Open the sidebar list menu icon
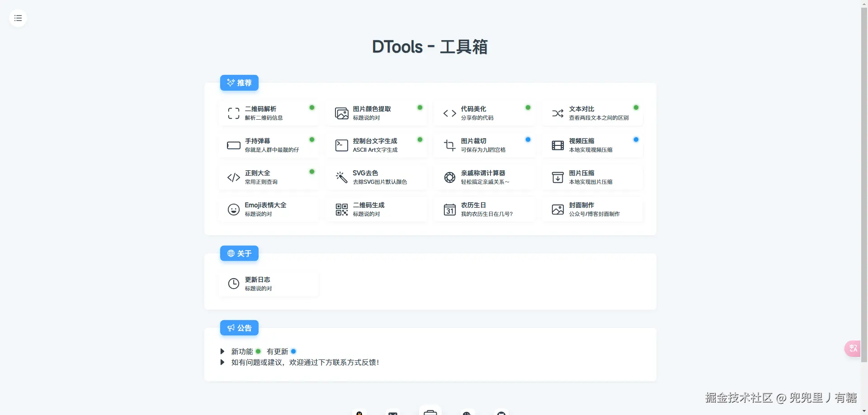 pyautogui.click(x=18, y=18)
